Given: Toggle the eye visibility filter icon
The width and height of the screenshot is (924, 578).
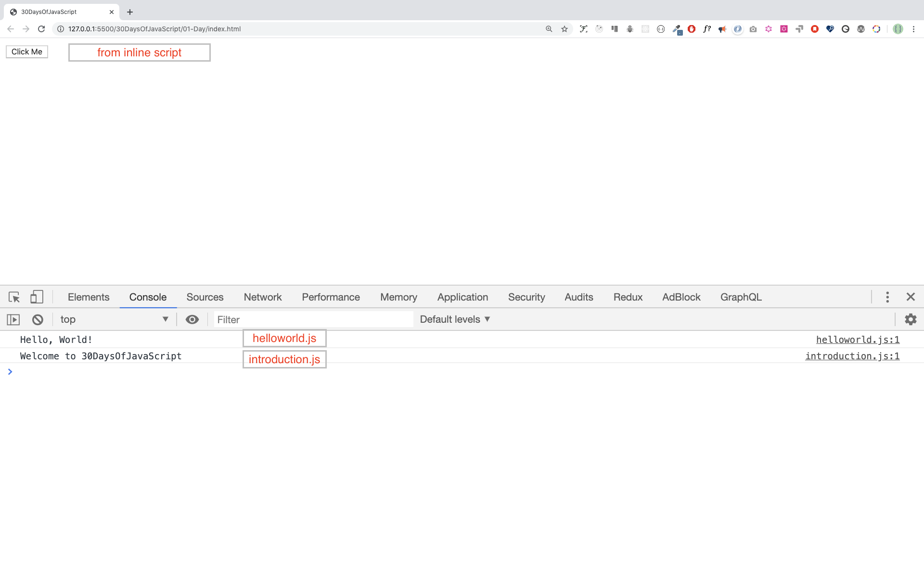Looking at the screenshot, I should click(x=192, y=319).
